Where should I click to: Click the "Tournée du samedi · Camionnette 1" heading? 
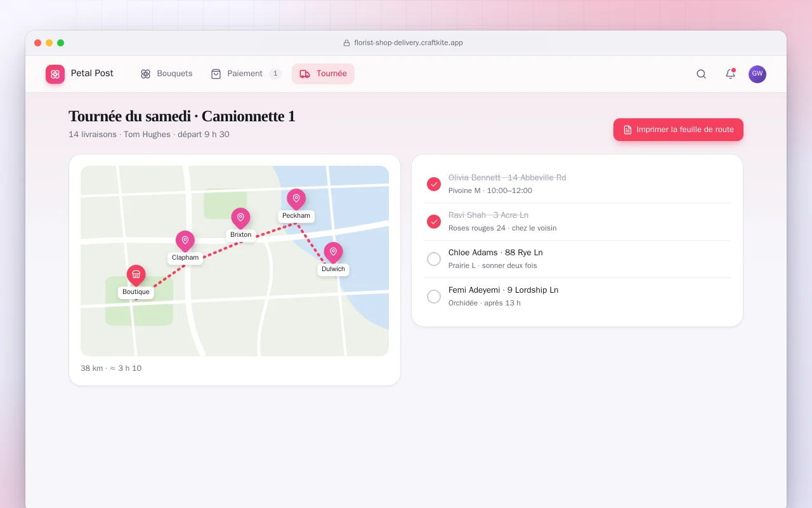click(x=182, y=116)
